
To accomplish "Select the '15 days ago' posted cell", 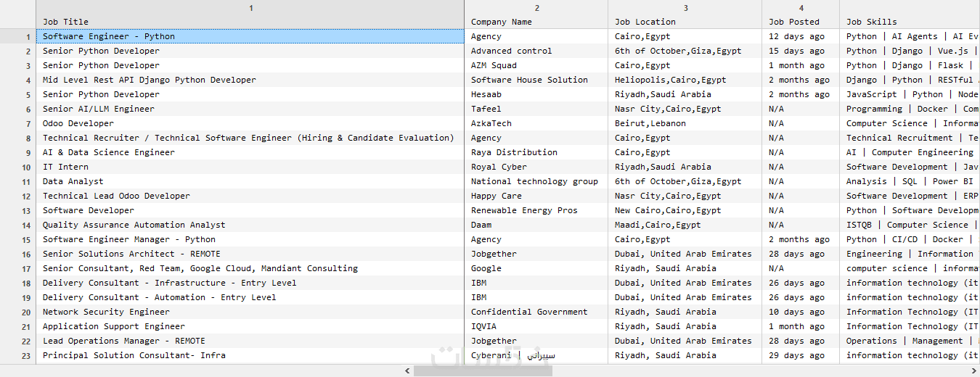I will pyautogui.click(x=801, y=51).
